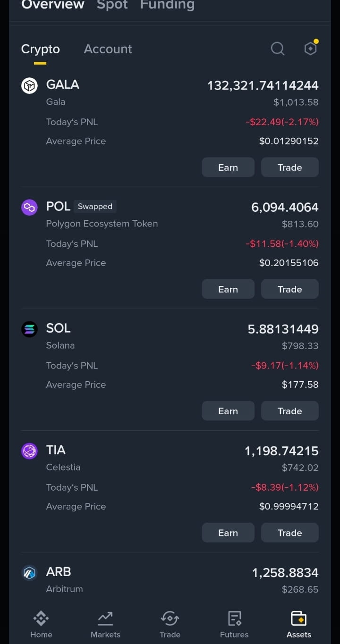Select the Crypto tab
Screen dimensions: 340x644
click(x=41, y=49)
